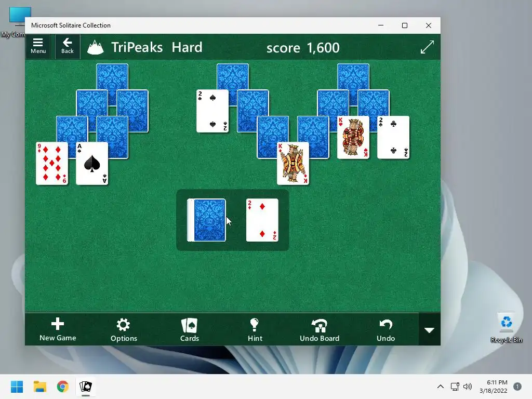
Task: Minimize the Solitaire Collection window
Action: (x=381, y=25)
